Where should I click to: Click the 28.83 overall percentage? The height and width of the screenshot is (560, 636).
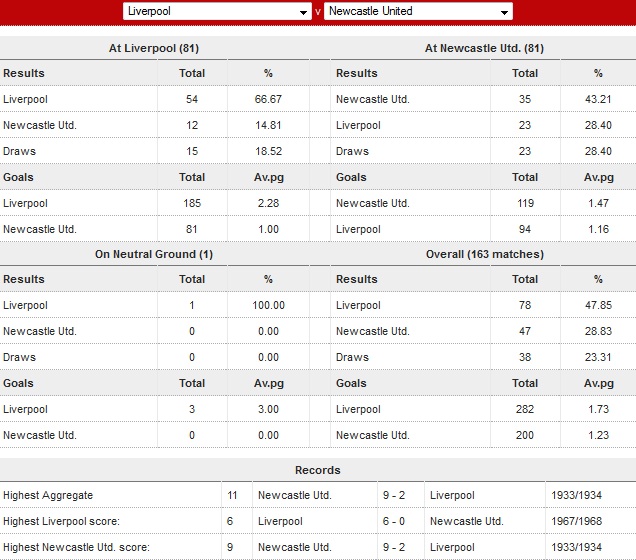(x=598, y=331)
